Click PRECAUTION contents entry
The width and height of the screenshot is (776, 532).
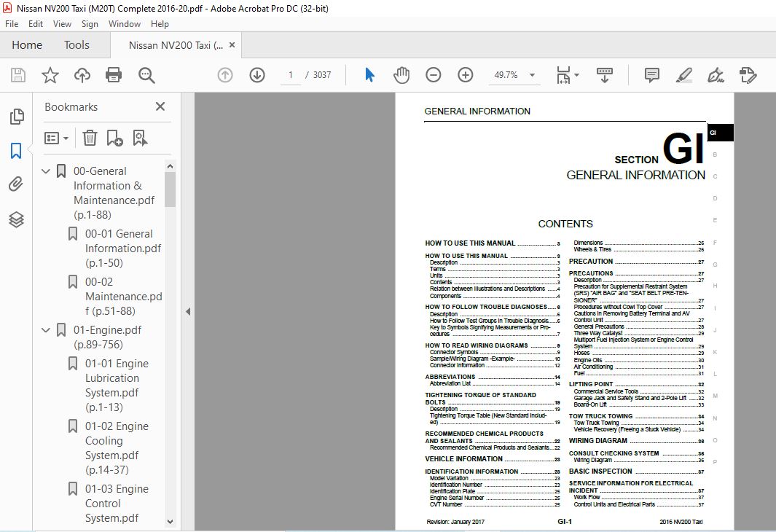pos(636,262)
